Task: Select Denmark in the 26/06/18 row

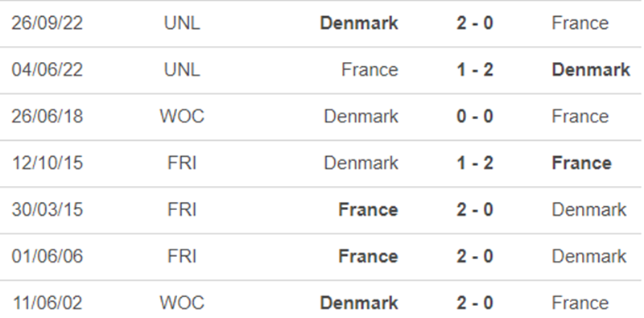Action: coord(361,116)
